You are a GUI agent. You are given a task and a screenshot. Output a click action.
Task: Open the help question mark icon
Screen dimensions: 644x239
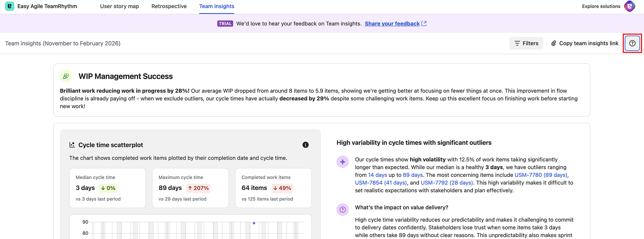[632, 43]
